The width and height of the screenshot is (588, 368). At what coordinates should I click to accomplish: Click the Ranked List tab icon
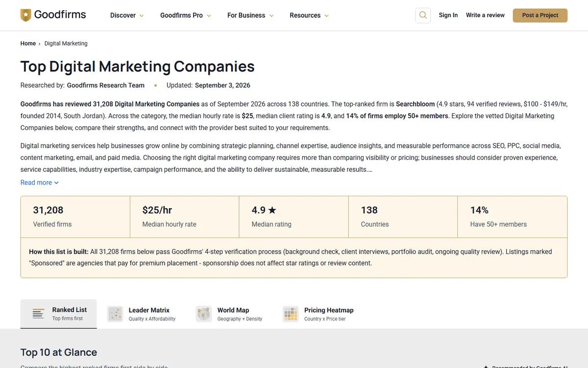click(x=38, y=314)
